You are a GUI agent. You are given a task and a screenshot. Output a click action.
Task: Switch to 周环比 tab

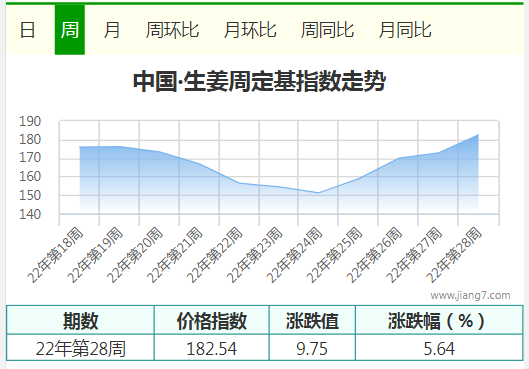172,30
